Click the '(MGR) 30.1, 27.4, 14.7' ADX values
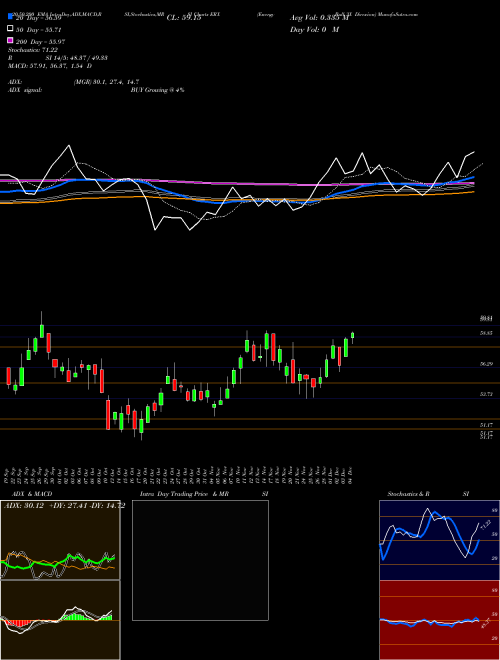500x660 pixels. click(x=106, y=82)
